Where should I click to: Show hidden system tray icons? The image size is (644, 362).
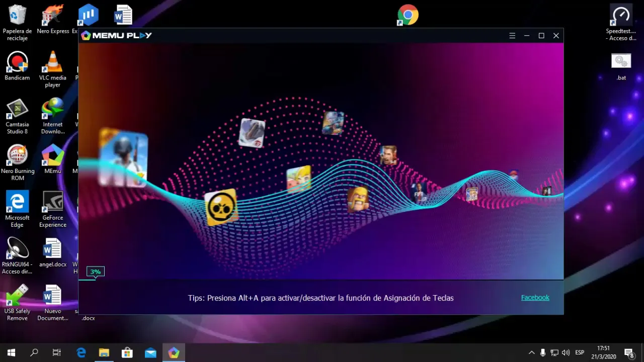click(x=531, y=353)
